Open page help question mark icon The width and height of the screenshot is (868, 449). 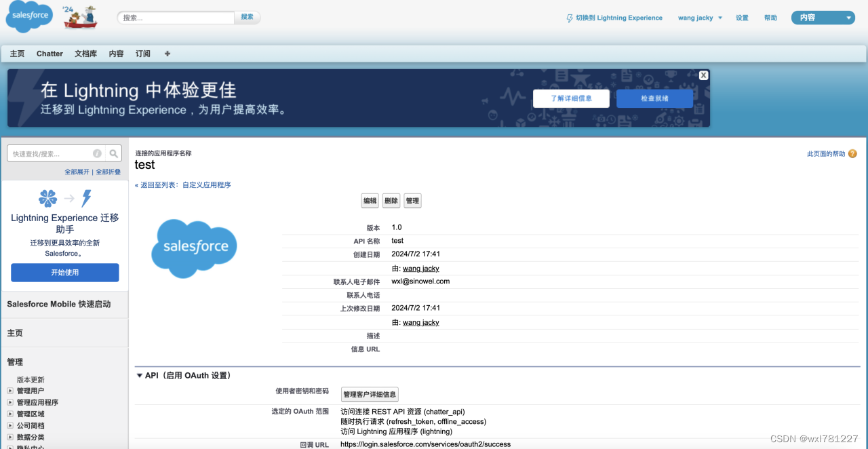(x=852, y=154)
